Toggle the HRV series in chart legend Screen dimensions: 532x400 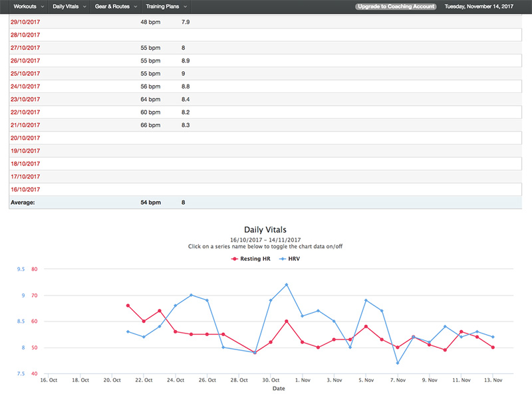click(x=289, y=259)
